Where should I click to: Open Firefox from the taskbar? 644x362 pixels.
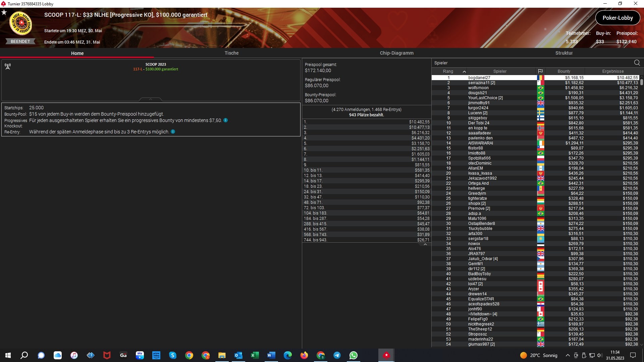[x=304, y=355]
